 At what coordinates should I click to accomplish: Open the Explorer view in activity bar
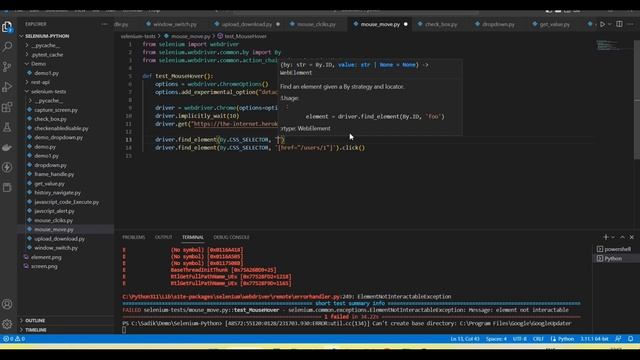7,27
